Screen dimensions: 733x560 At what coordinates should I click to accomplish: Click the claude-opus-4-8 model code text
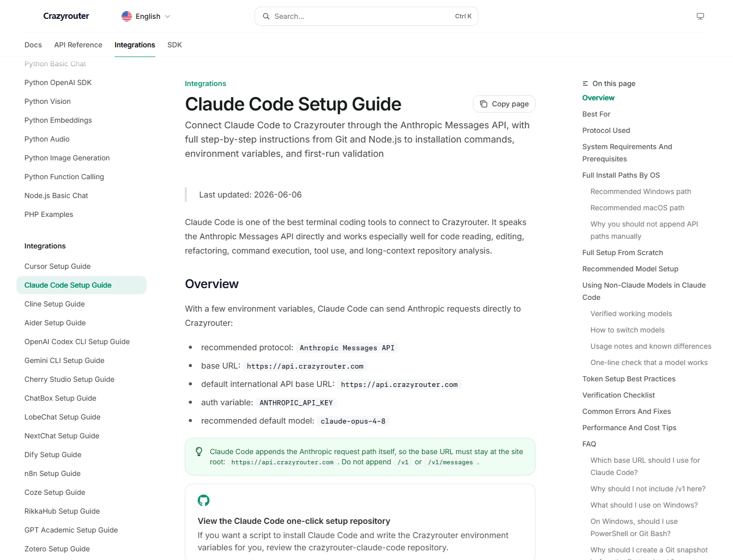(353, 421)
